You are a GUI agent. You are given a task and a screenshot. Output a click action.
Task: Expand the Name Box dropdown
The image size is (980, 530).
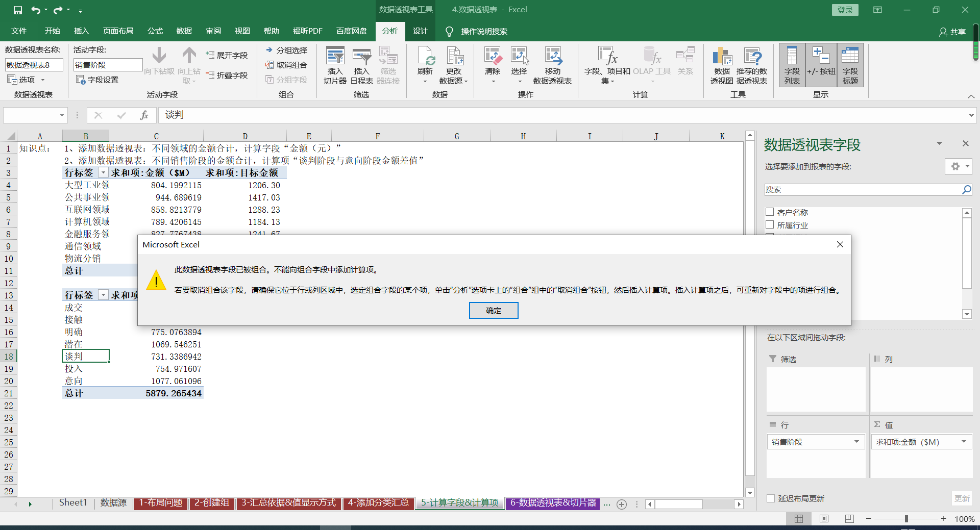62,115
